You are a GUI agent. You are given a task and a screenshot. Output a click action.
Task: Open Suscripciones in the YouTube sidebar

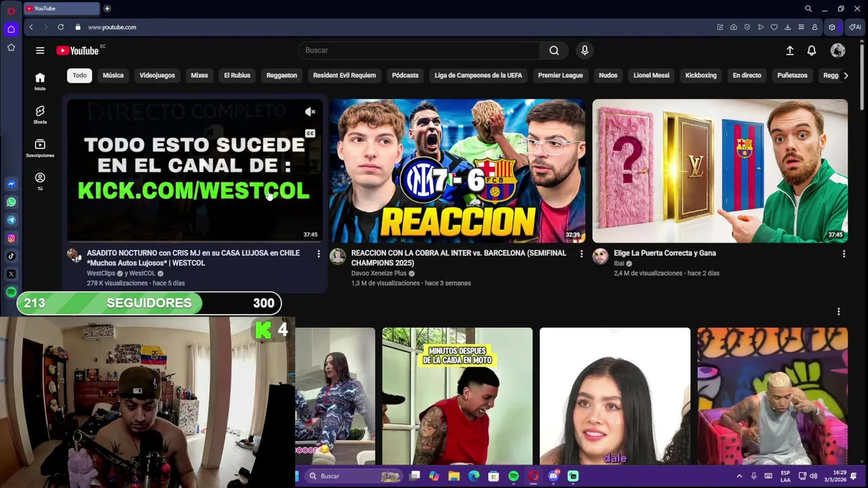coord(40,147)
